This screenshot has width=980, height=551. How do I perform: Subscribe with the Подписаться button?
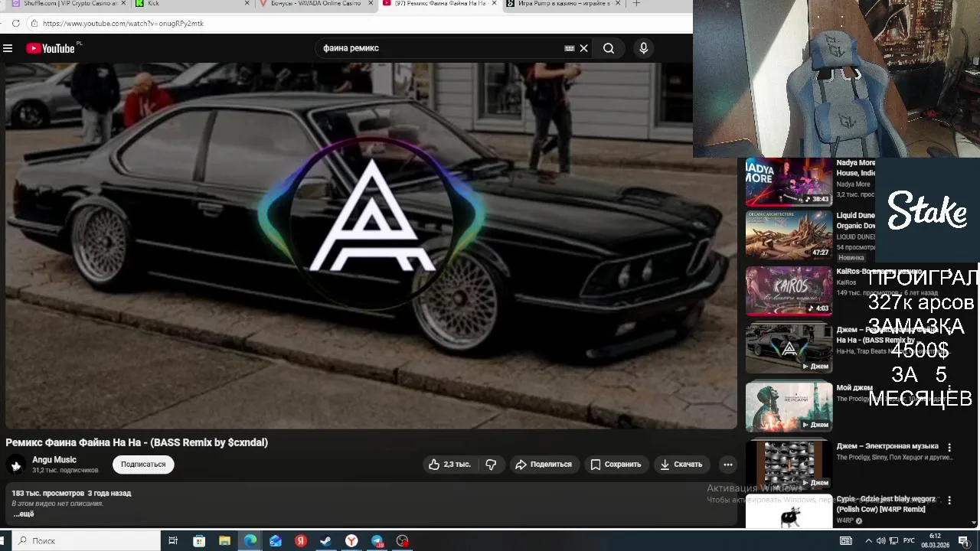pyautogui.click(x=143, y=465)
